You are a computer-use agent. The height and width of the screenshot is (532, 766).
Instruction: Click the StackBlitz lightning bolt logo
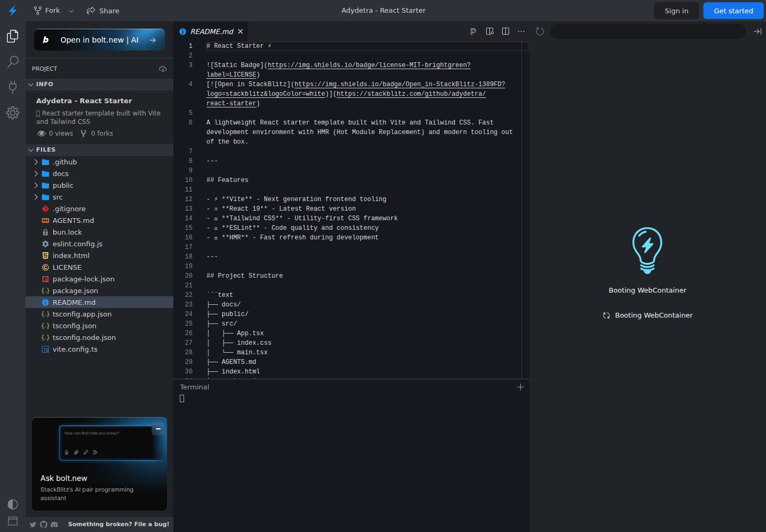(x=13, y=11)
